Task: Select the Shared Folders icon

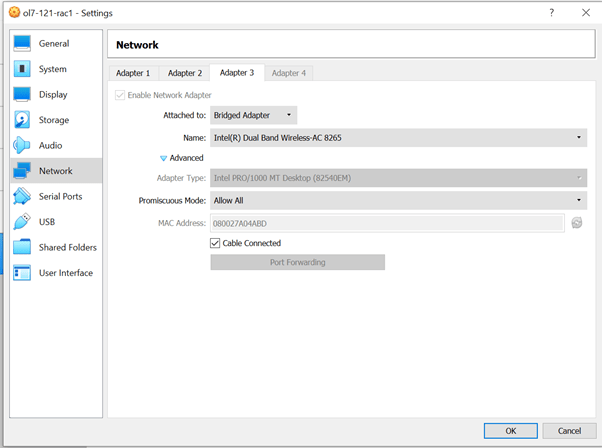Action: point(22,247)
